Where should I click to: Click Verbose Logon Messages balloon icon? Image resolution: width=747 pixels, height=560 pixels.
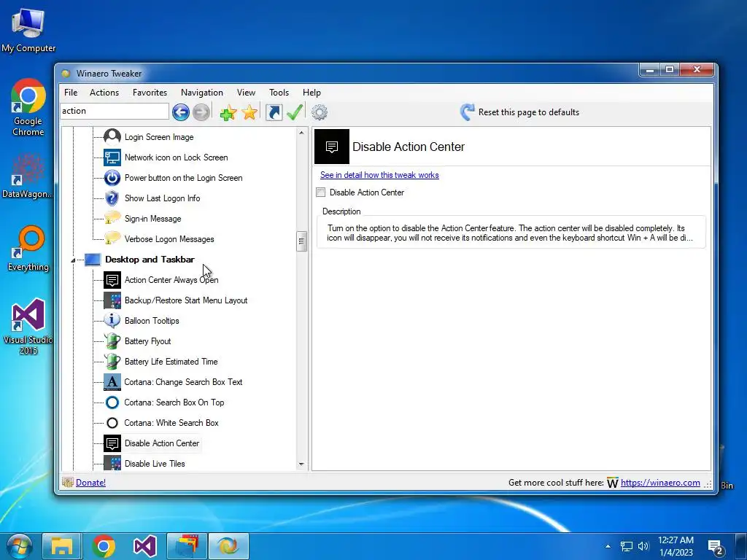(x=112, y=239)
